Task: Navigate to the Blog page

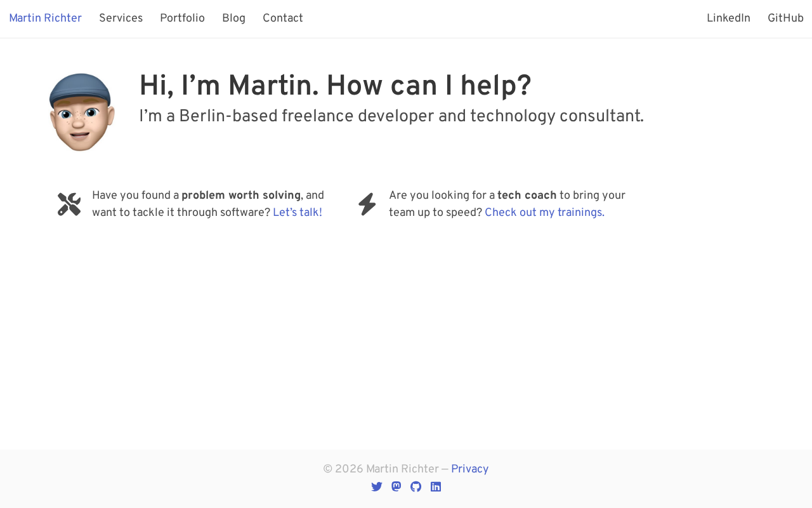Action: [x=233, y=18]
